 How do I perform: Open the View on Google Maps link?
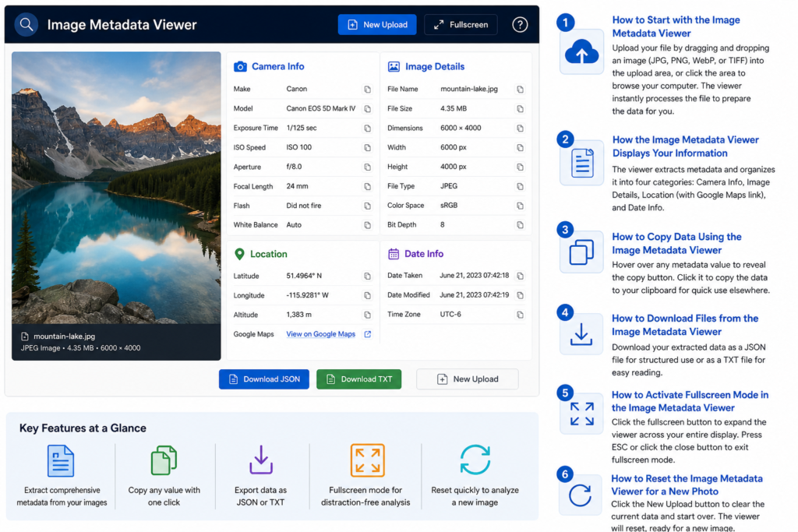320,334
